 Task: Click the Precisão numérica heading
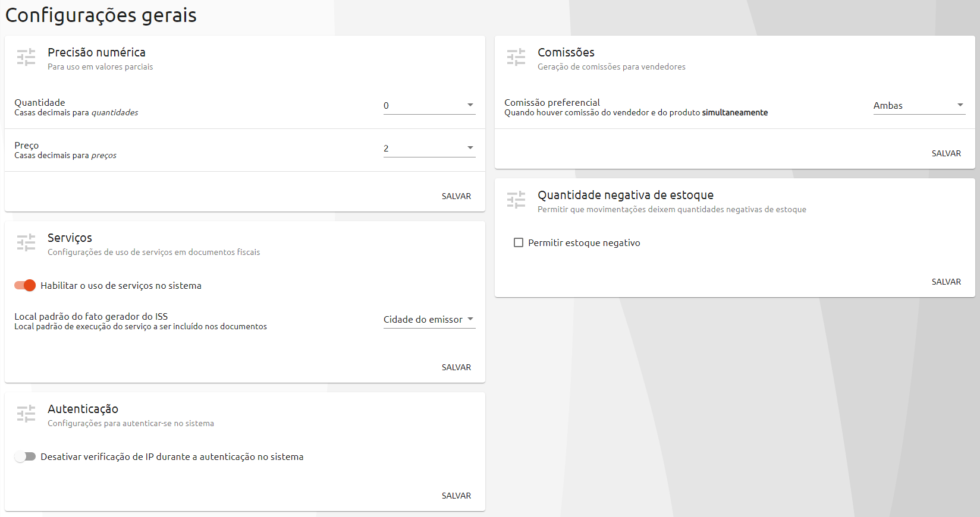pyautogui.click(x=96, y=52)
